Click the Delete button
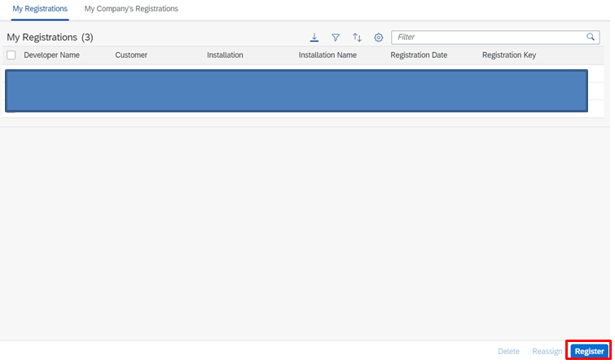615x364 pixels. point(509,351)
